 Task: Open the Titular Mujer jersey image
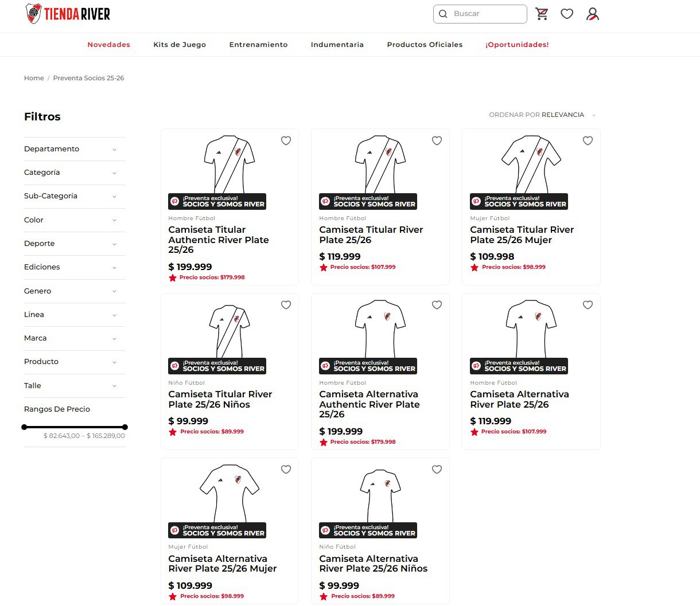531,164
